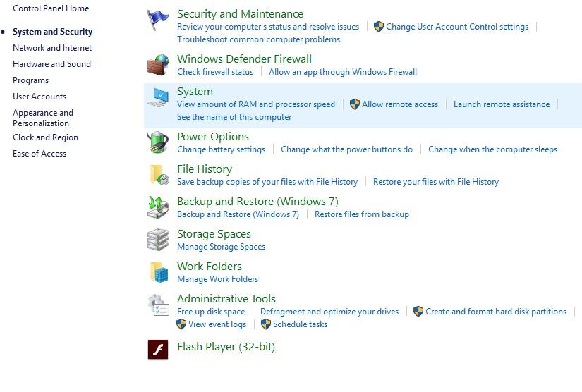Select Appearance and Personalization category
582x392 pixels.
(43, 118)
